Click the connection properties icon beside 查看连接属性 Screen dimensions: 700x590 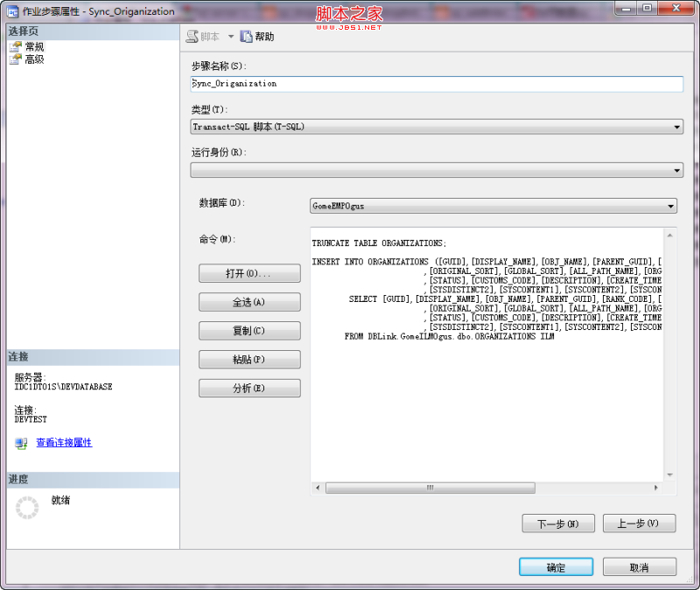coord(19,443)
